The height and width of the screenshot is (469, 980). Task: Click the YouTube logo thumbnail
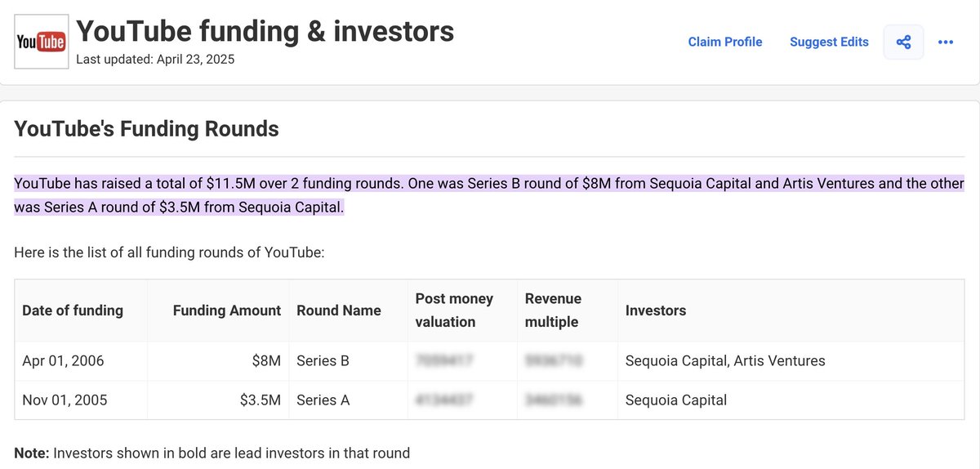pos(42,42)
